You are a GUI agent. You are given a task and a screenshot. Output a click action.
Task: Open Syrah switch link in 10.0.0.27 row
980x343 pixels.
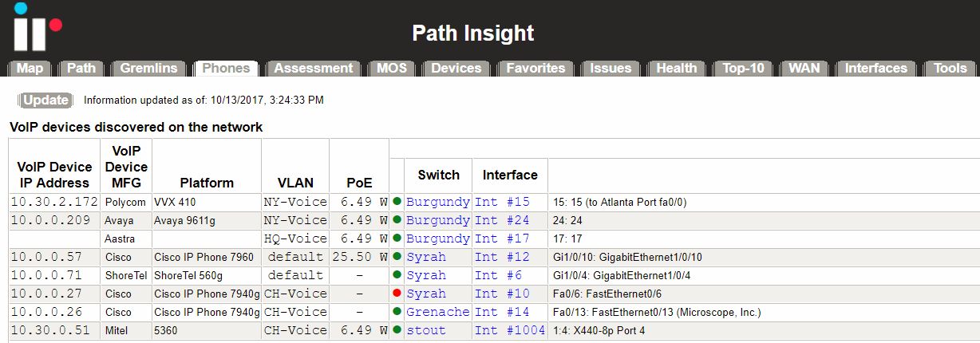[x=426, y=294]
